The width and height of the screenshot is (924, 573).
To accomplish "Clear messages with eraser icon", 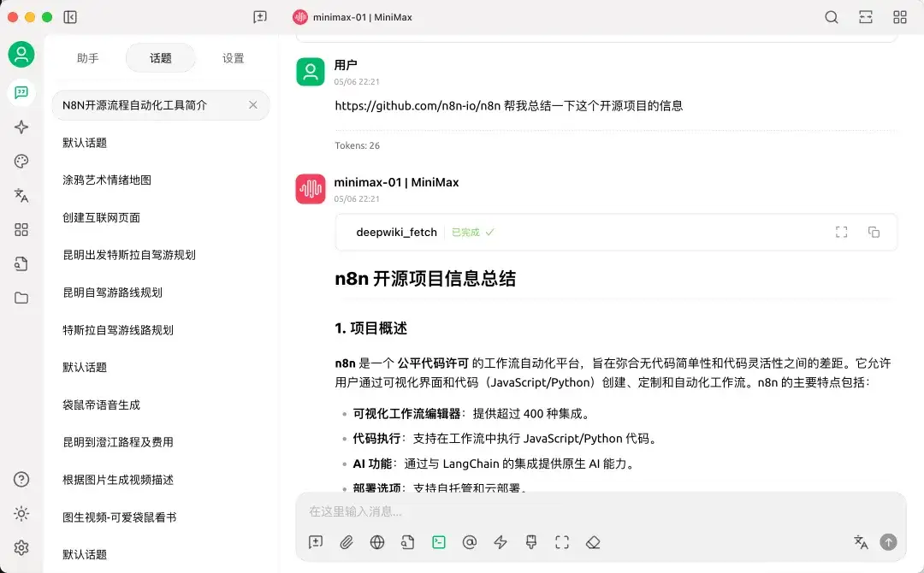I will (x=593, y=542).
